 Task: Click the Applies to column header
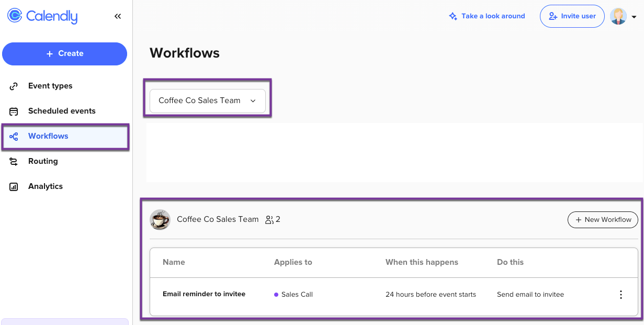(293, 262)
